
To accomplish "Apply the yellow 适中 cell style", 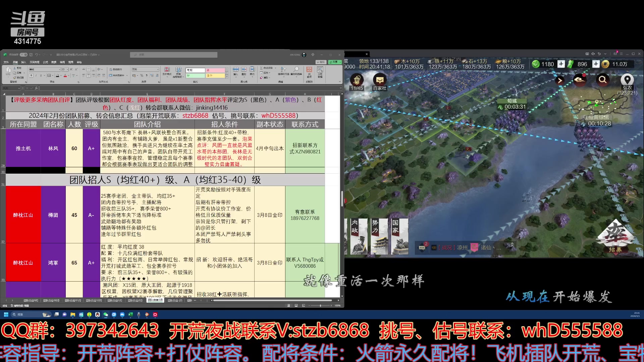I will [215, 76].
